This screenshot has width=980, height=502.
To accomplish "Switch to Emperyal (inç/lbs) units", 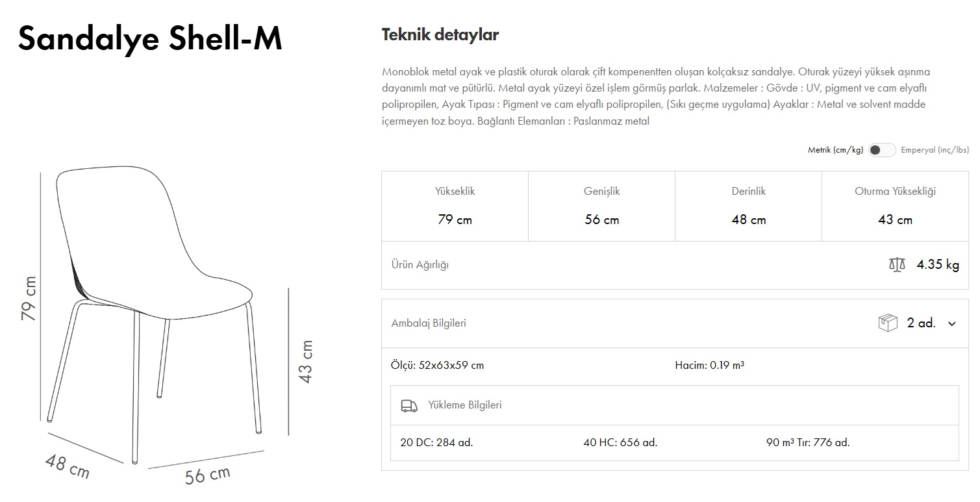I will point(935,150).
